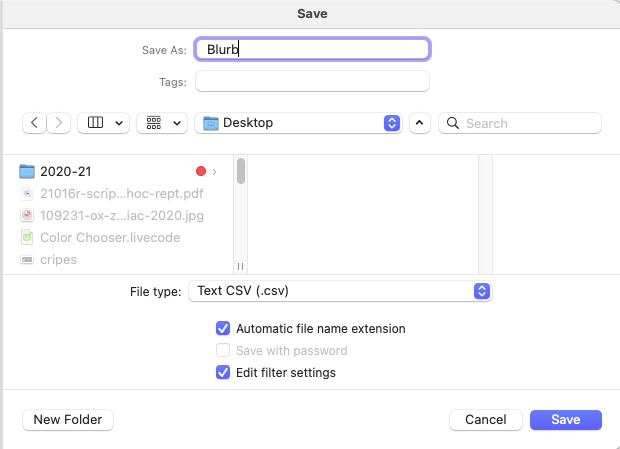The image size is (620, 449).
Task: Click the red tag dot on 2020-21
Action: [201, 171]
